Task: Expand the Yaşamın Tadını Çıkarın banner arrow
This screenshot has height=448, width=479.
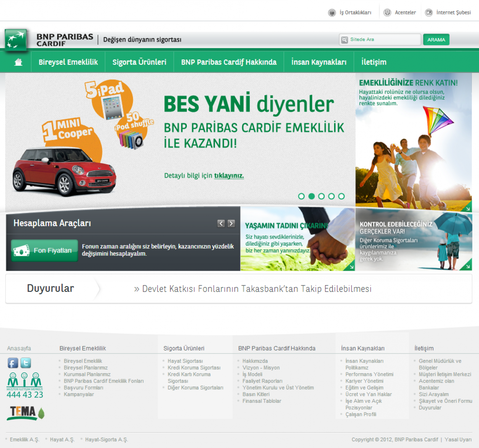Action: (351, 267)
